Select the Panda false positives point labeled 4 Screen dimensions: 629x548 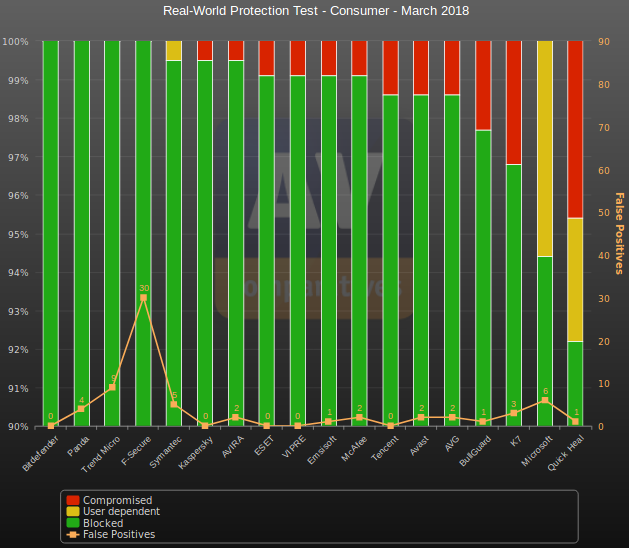pyautogui.click(x=81, y=409)
